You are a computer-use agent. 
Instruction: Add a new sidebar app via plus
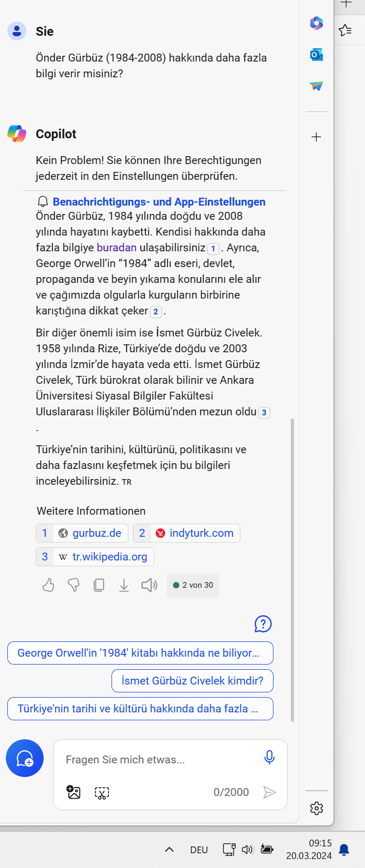coord(316,137)
